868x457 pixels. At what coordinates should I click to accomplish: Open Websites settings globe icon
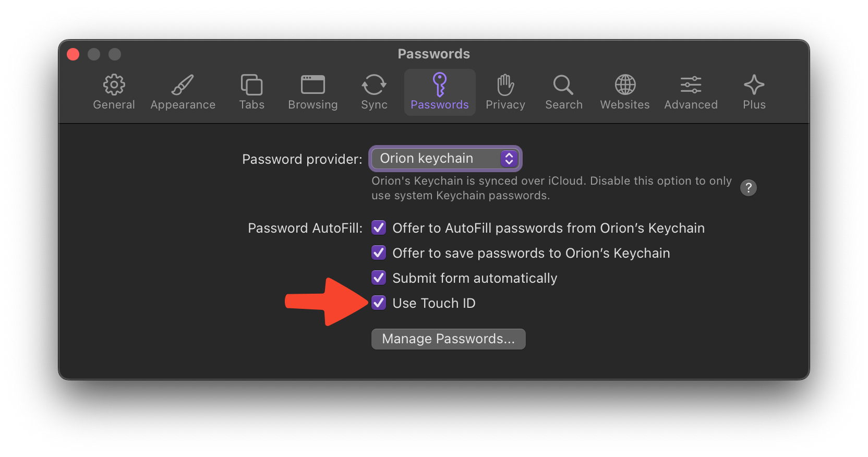click(624, 85)
